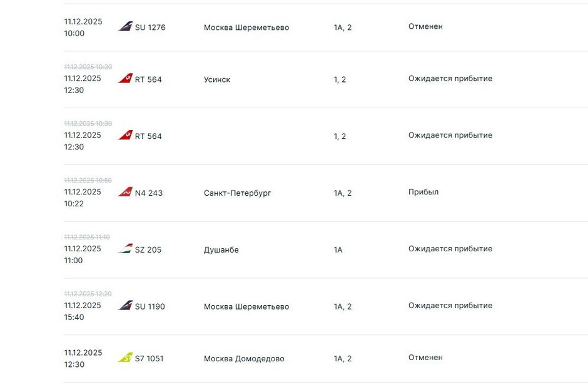Click the Aeroflot icon next to SU 1190
Image resolution: width=588 pixels, height=392 pixels.
125,306
